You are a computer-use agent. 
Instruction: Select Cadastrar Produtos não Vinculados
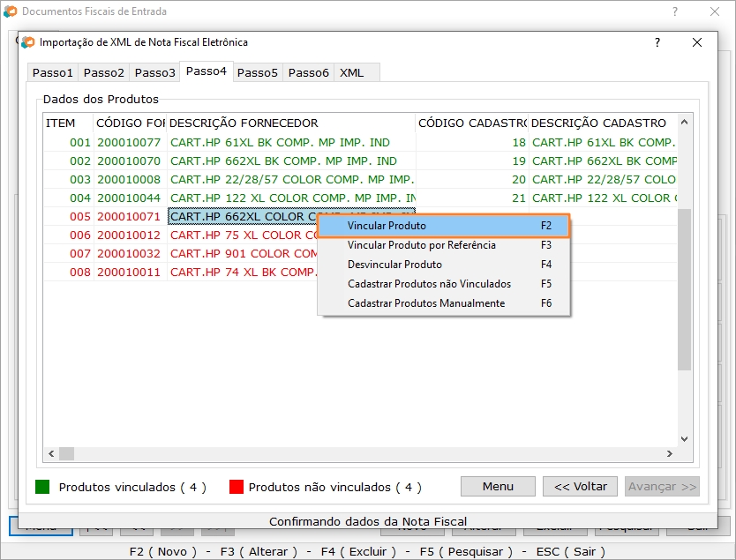coord(429,284)
